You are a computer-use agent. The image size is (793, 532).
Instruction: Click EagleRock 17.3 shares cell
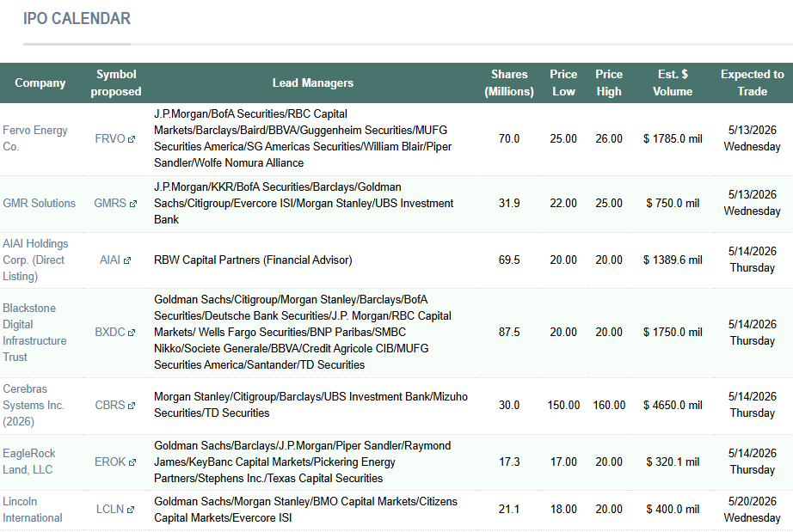(x=509, y=462)
